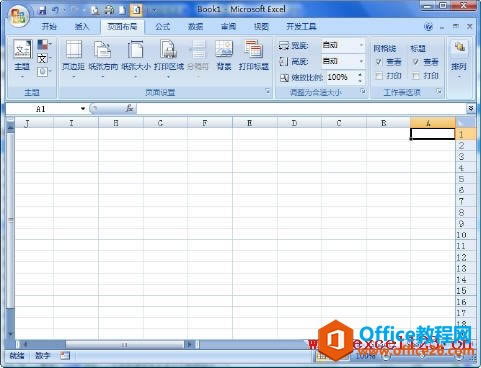Screen dimensions: 481x368
Task: Click the 背景 background icon
Action: click(224, 55)
